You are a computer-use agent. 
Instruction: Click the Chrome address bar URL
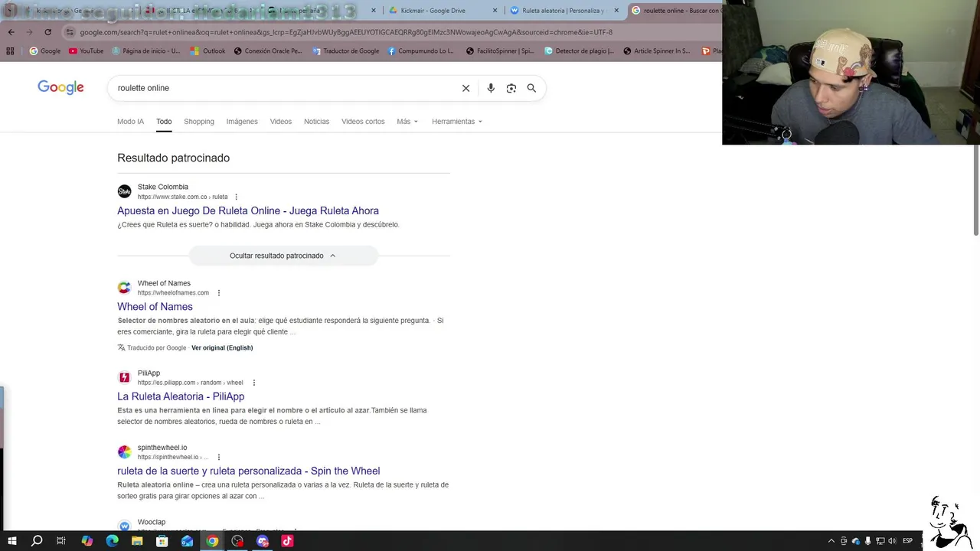pyautogui.click(x=346, y=32)
